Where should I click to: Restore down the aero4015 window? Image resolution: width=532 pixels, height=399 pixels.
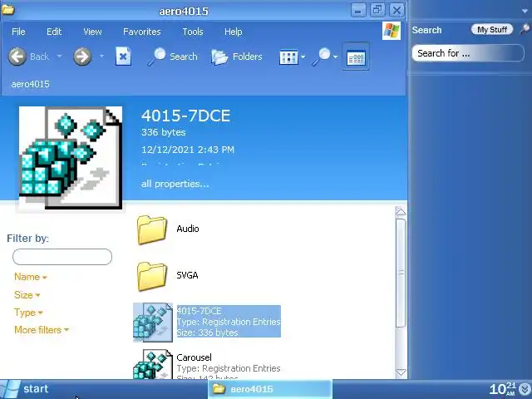click(377, 10)
